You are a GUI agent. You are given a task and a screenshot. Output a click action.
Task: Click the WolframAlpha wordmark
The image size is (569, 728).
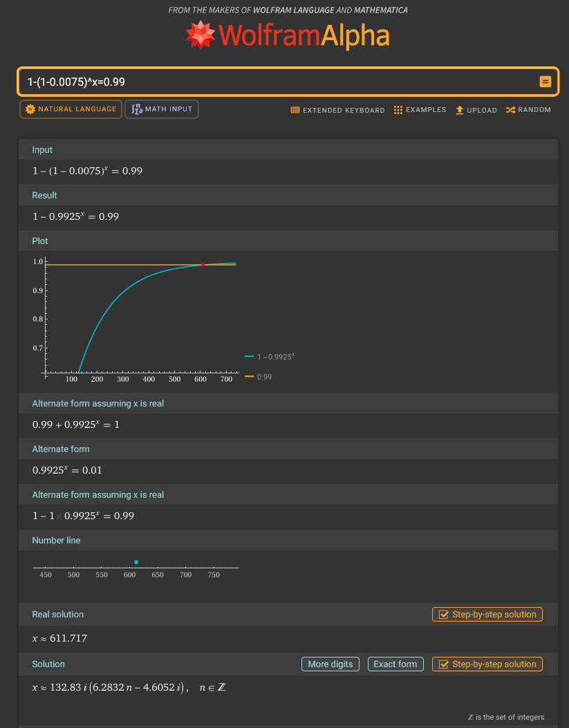304,35
